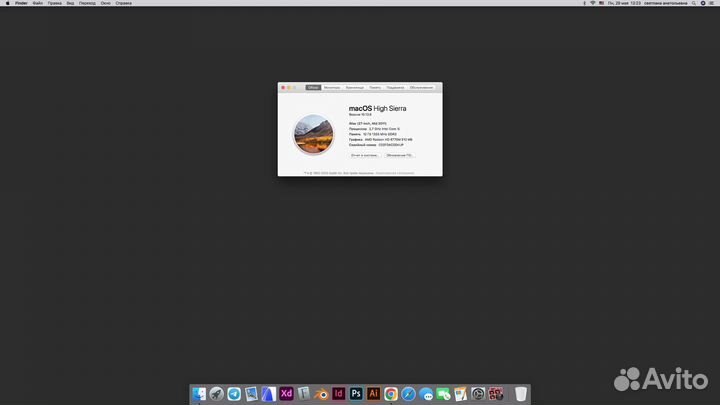Screen dimensions: 720x405
Task: Open the Правка menu
Action: click(x=55, y=3)
